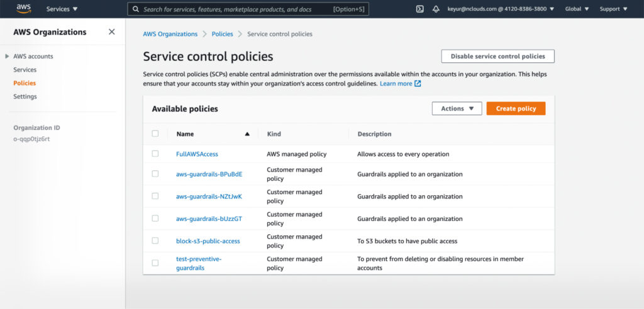This screenshot has height=309, width=644.
Task: Check the test-preventive-guardrails row checkbox
Action: click(x=155, y=263)
